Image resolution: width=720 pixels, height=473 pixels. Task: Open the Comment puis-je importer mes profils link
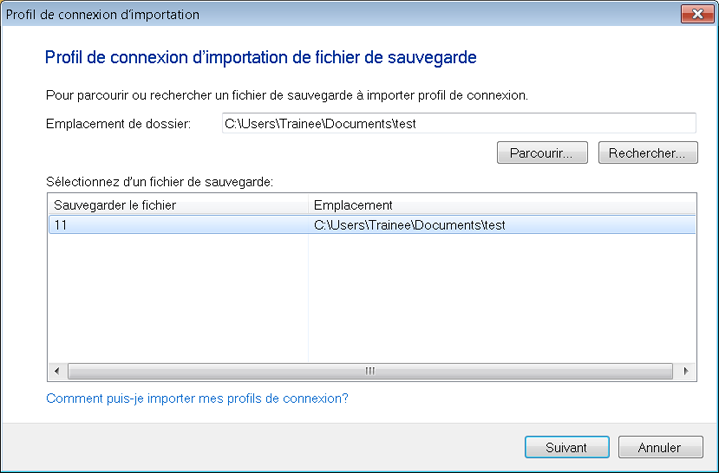click(x=197, y=398)
